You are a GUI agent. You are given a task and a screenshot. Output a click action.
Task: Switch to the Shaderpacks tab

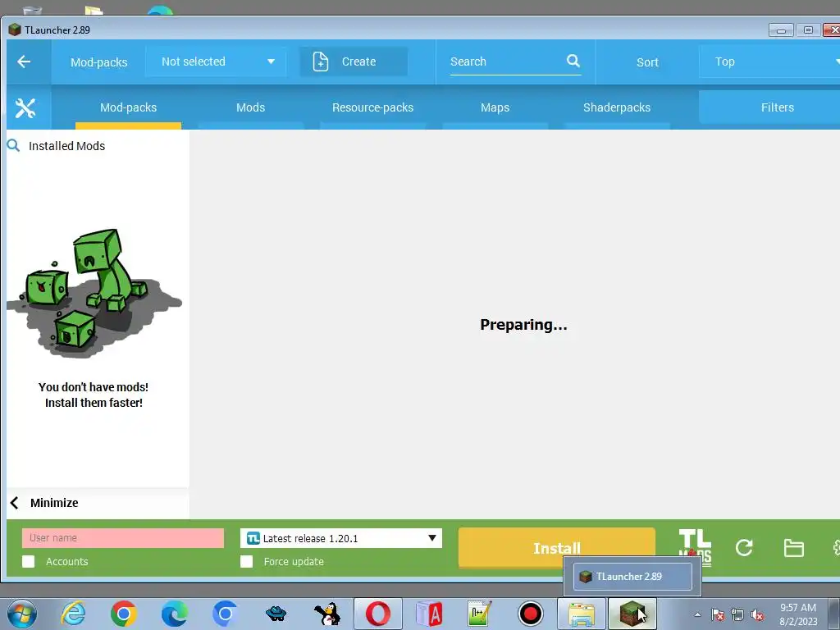tap(617, 107)
